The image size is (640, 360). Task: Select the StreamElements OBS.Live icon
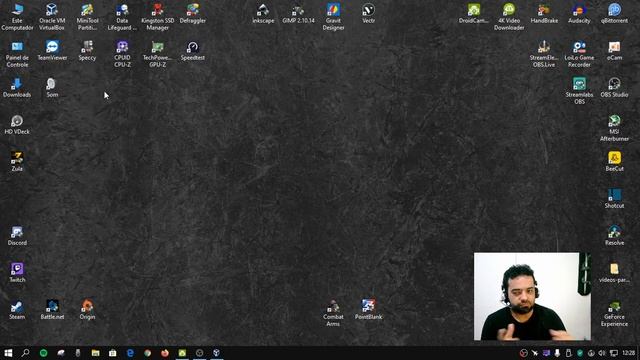pyautogui.click(x=544, y=54)
